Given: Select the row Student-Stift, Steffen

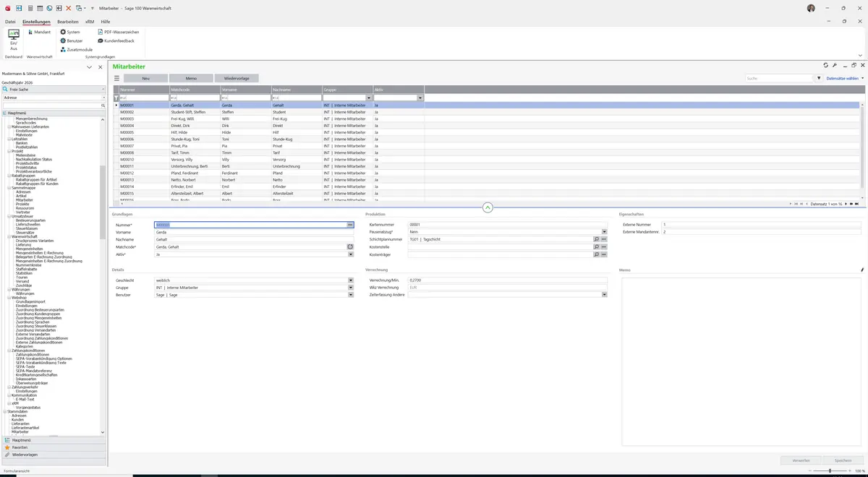Looking at the screenshot, I should pos(488,112).
